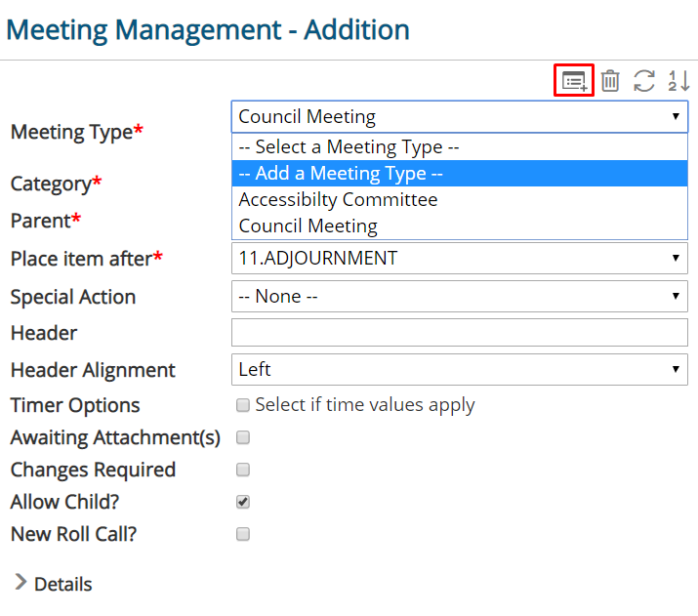This screenshot has width=698, height=616.
Task: Choose '-- Select a Meeting Type --' option
Action: pyautogui.click(x=460, y=146)
